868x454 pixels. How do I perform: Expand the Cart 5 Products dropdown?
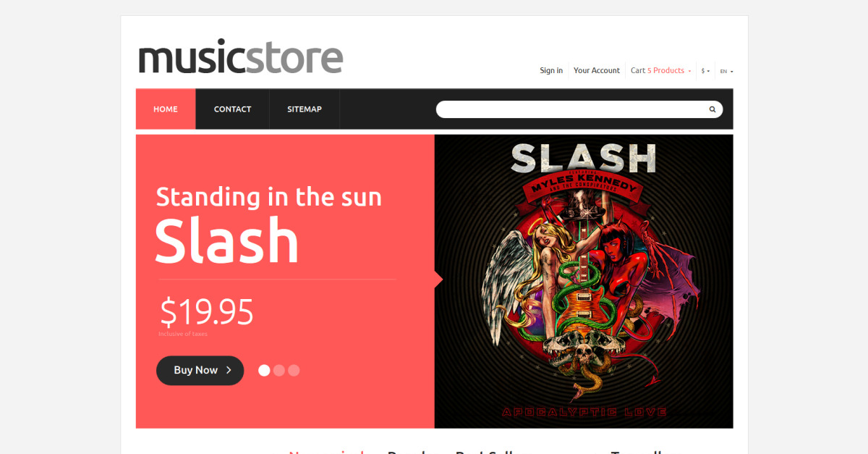[660, 70]
